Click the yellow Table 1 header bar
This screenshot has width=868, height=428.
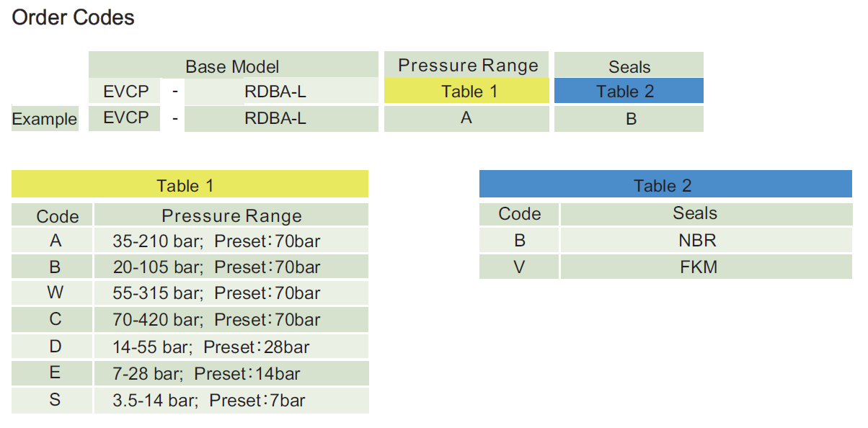pyautogui.click(x=190, y=185)
